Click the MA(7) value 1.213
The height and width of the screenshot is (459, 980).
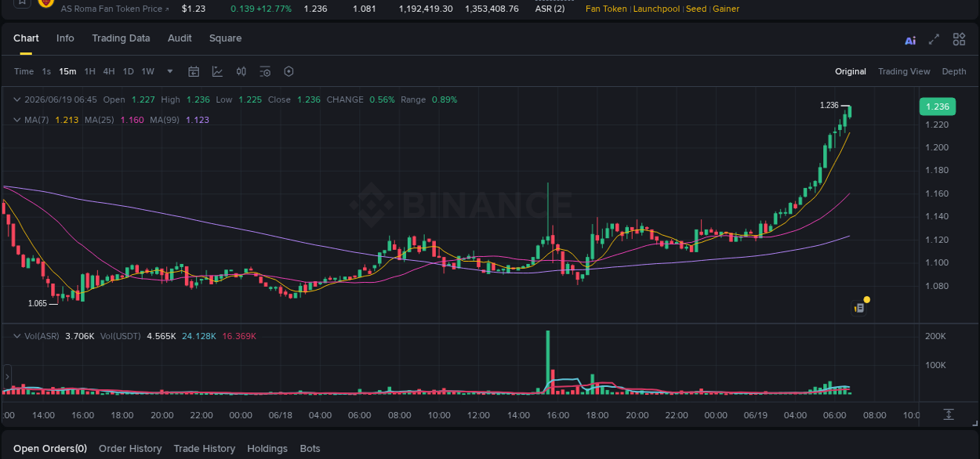67,120
